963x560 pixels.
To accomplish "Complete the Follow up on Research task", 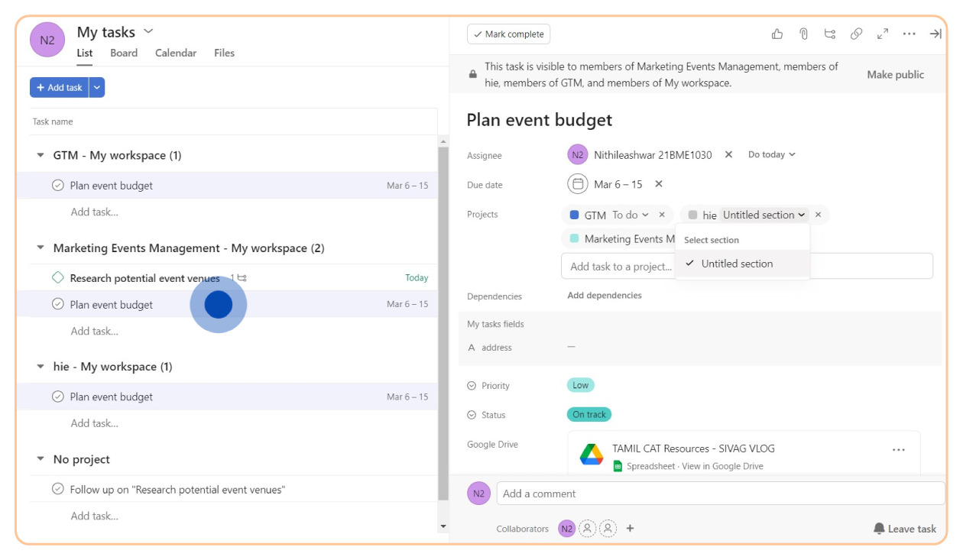I will [57, 489].
